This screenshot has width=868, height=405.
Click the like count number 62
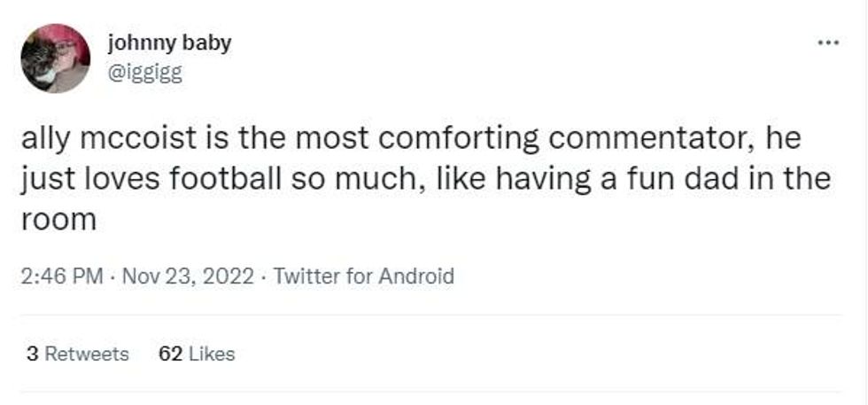[x=170, y=354]
